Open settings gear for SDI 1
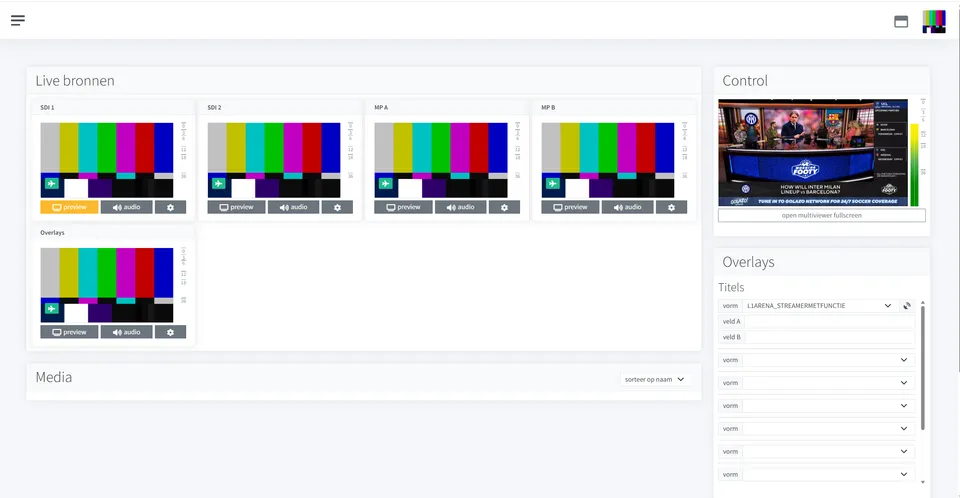 [x=170, y=207]
